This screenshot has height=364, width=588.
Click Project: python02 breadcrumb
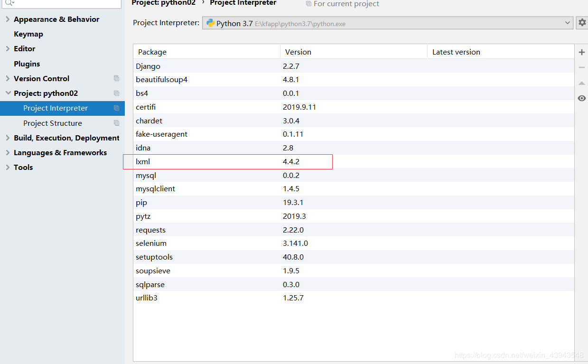164,3
